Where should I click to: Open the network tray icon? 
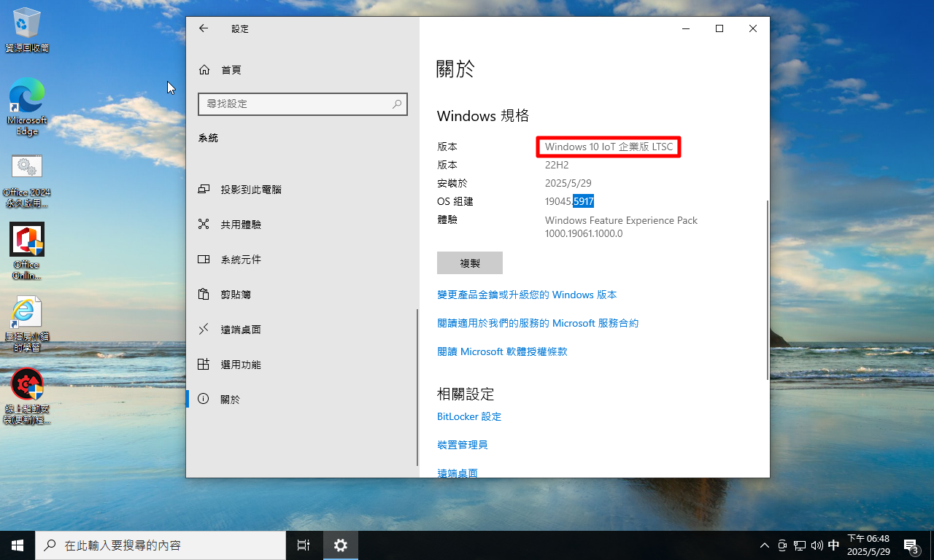[x=800, y=545]
